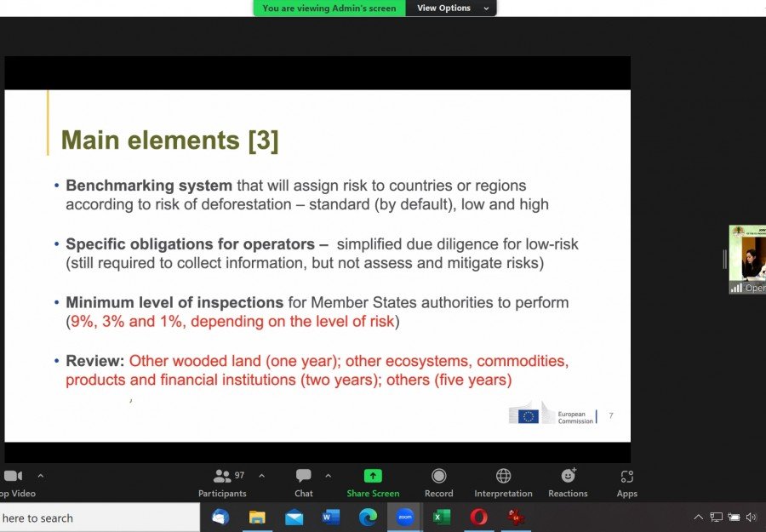766x532 pixels.
Task: Open the Chat panel
Action: 303,483
